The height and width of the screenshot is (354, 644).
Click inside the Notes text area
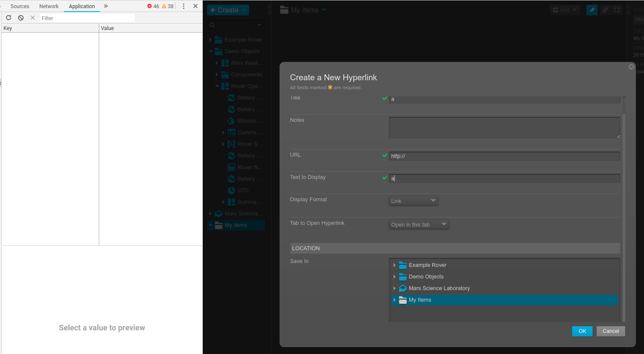[x=504, y=127]
